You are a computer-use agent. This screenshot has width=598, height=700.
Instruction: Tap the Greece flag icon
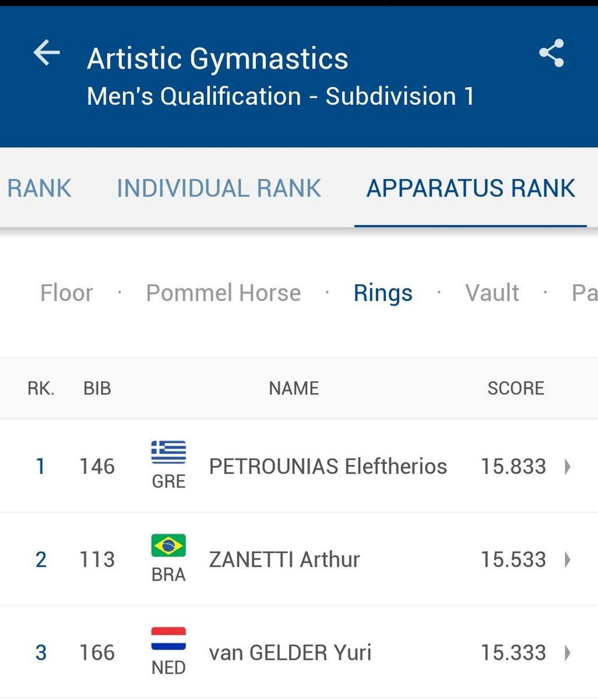168,453
